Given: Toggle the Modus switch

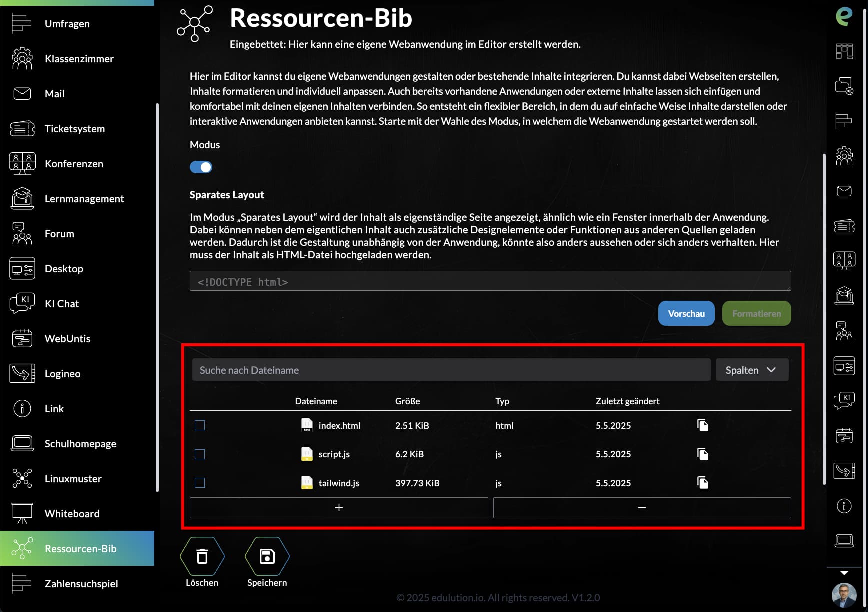Looking at the screenshot, I should coord(201,167).
